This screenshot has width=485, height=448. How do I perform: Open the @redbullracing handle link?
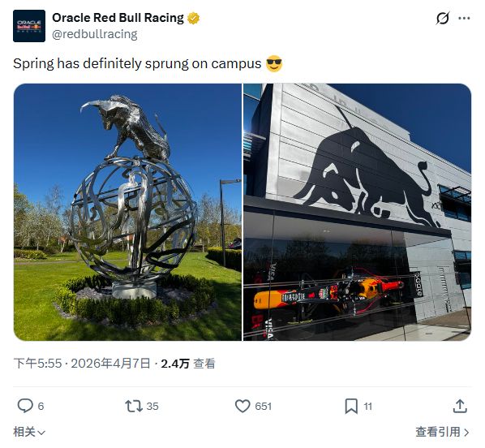95,34
